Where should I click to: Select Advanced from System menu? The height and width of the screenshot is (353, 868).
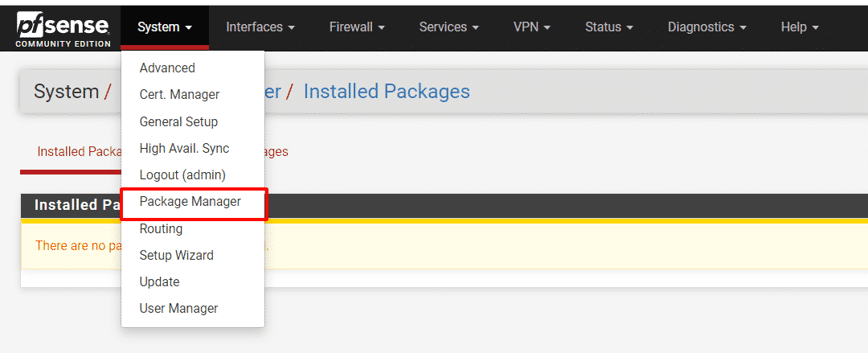[x=167, y=68]
